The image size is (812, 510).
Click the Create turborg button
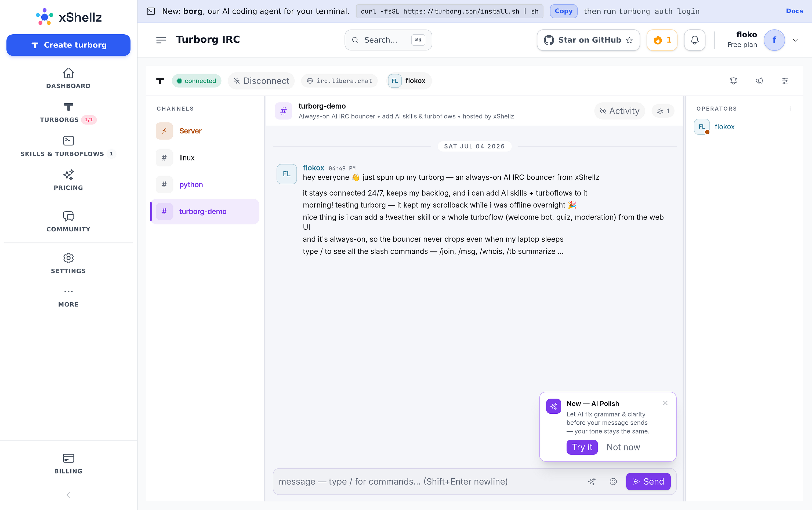tap(68, 45)
